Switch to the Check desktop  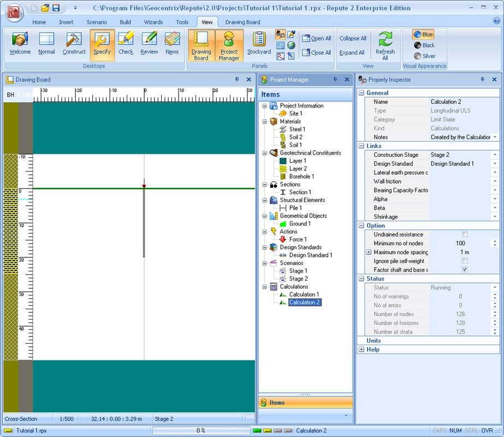126,45
